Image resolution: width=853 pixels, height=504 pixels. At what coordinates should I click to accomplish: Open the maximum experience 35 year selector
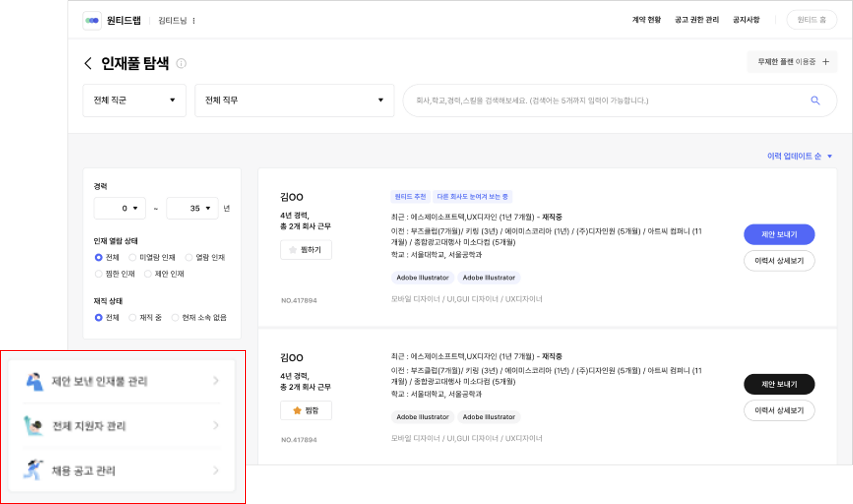click(x=192, y=208)
